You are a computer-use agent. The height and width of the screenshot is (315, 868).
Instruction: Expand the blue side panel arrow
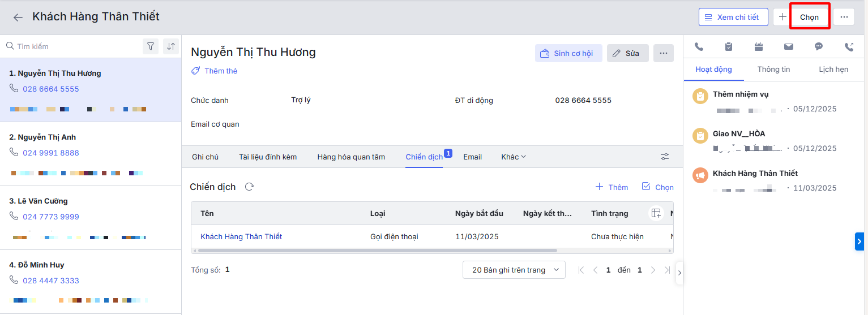click(x=859, y=241)
